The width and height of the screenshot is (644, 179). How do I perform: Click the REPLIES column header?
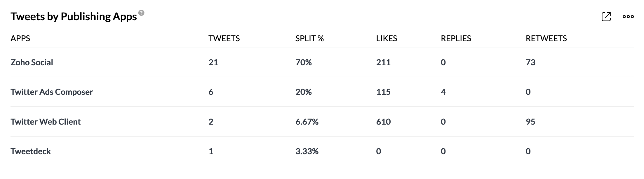pos(456,38)
